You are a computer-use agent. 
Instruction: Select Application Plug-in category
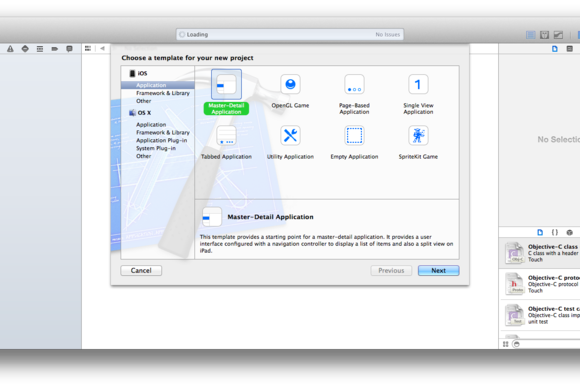pyautogui.click(x=162, y=141)
